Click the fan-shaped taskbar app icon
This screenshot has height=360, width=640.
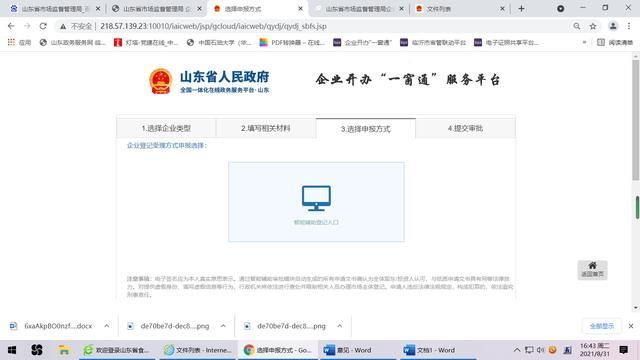click(x=37, y=350)
